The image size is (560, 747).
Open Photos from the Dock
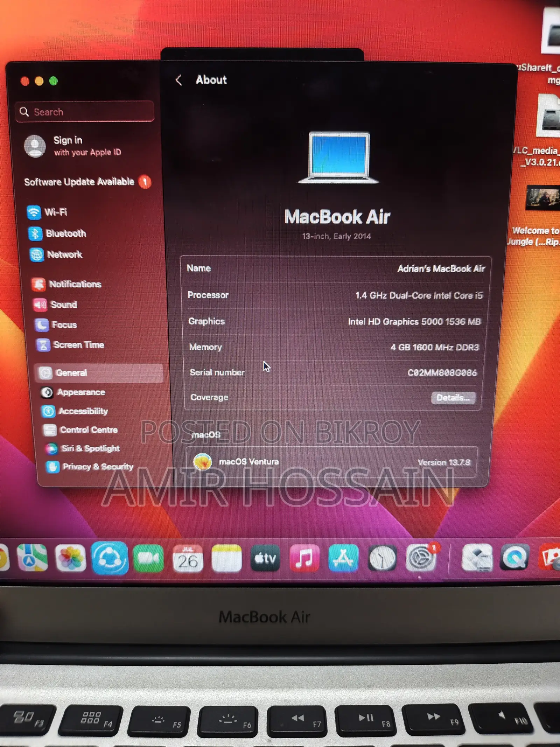pyautogui.click(x=71, y=558)
